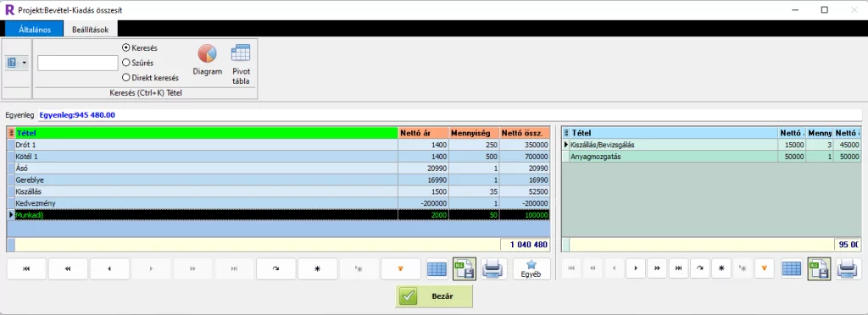This screenshot has width=868, height=315.
Task: Select the Kiszállás/Bevizsgálás row
Action: pos(712,145)
